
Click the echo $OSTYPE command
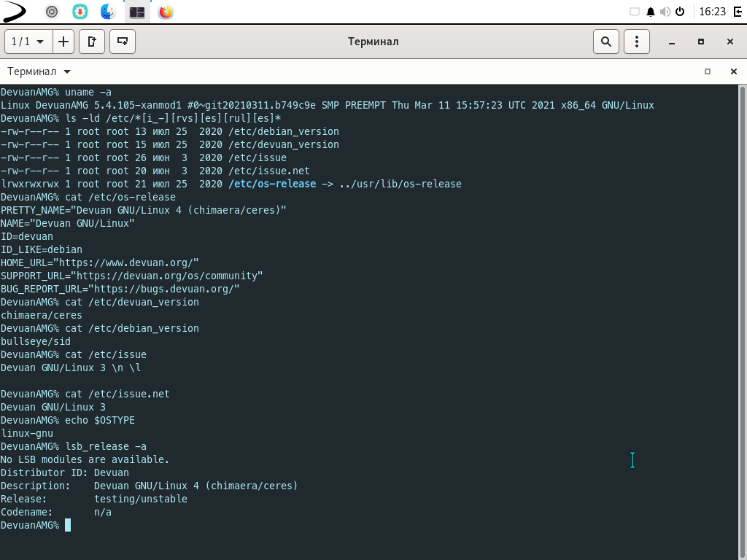pos(68,420)
